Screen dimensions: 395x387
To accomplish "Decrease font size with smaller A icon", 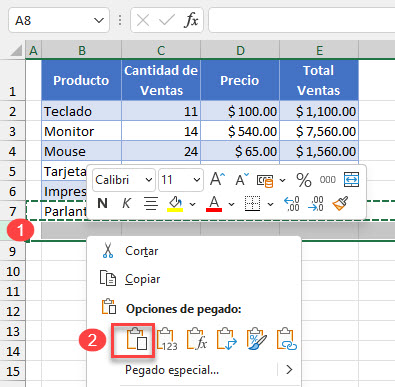I will (x=242, y=179).
